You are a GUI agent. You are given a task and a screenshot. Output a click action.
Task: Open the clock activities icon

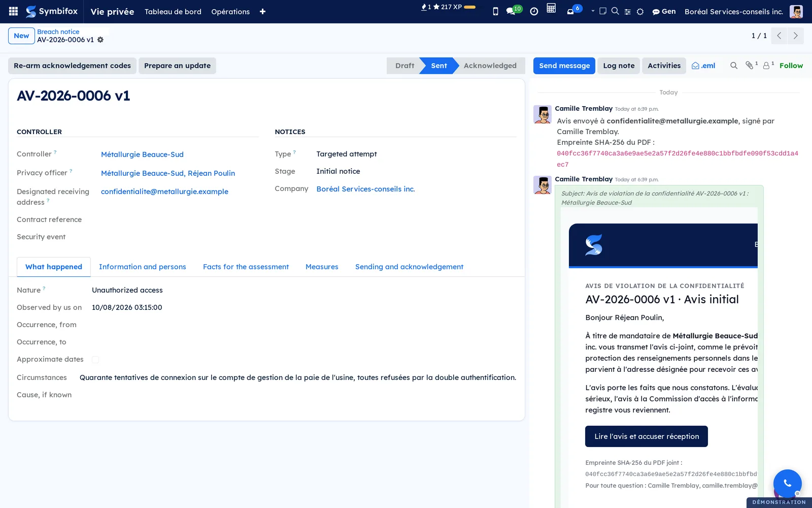point(534,12)
